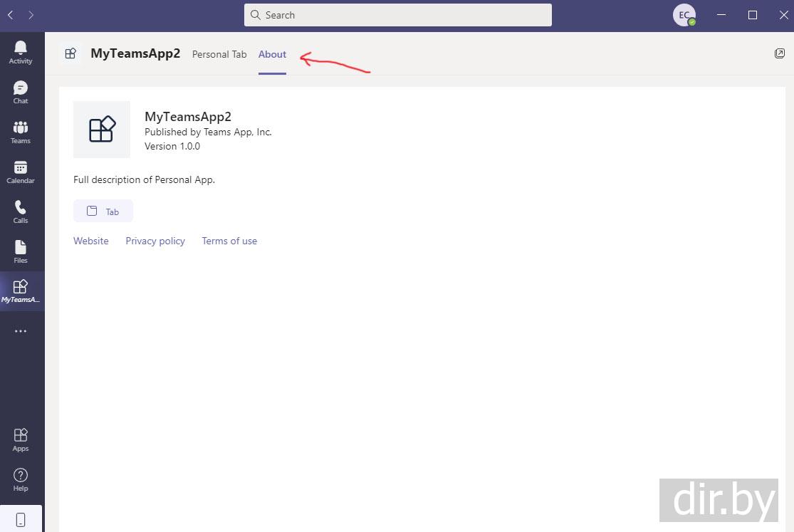Open the Chat section
794x532 pixels.
(21, 92)
